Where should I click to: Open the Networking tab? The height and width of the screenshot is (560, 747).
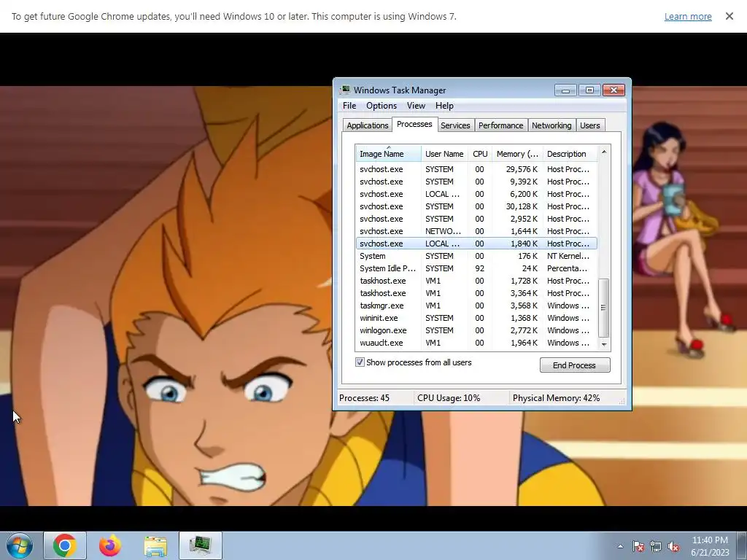coord(551,125)
